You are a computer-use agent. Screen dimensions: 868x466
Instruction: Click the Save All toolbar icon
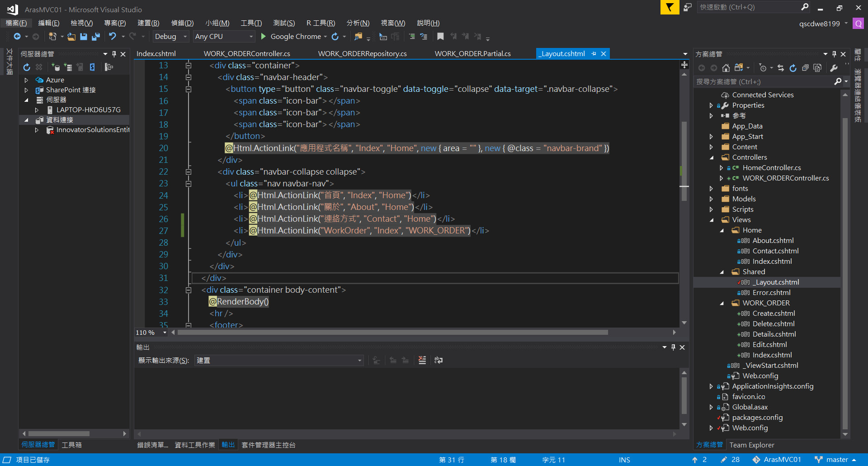[96, 37]
